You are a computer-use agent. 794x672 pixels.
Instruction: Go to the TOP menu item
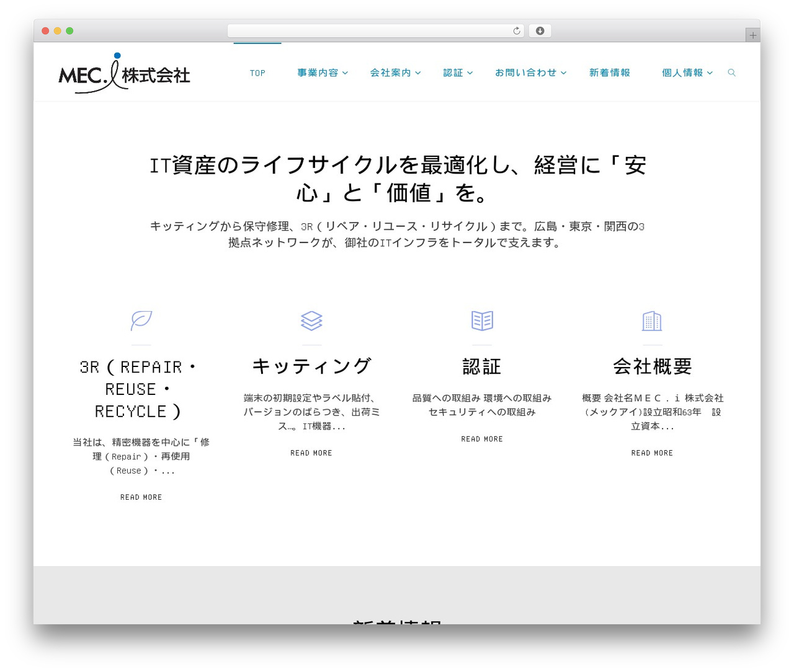click(x=257, y=73)
